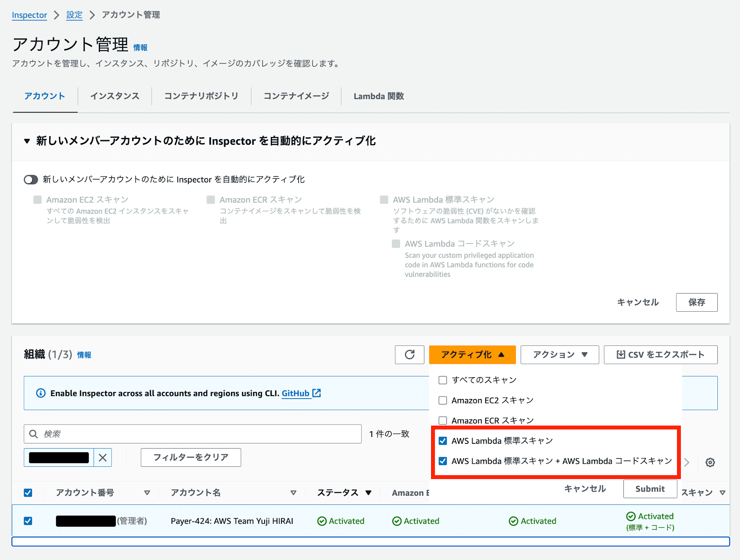Remove the applied filter token with X
This screenshot has width=740, height=560.
(103, 457)
